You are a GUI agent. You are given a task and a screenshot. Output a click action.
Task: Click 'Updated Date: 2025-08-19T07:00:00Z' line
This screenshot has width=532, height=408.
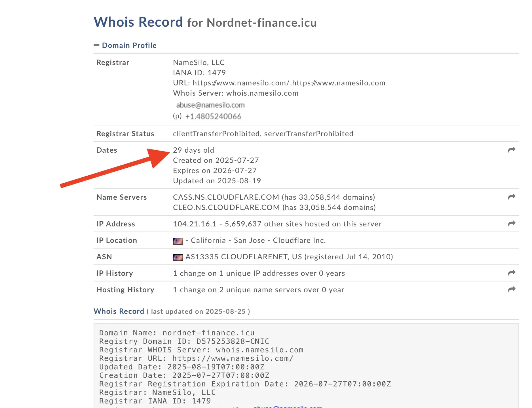click(x=182, y=367)
